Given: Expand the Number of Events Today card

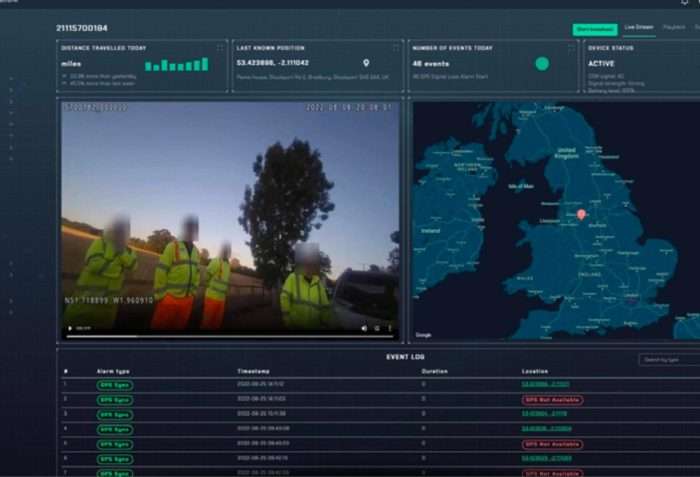Looking at the screenshot, I should (571, 47).
